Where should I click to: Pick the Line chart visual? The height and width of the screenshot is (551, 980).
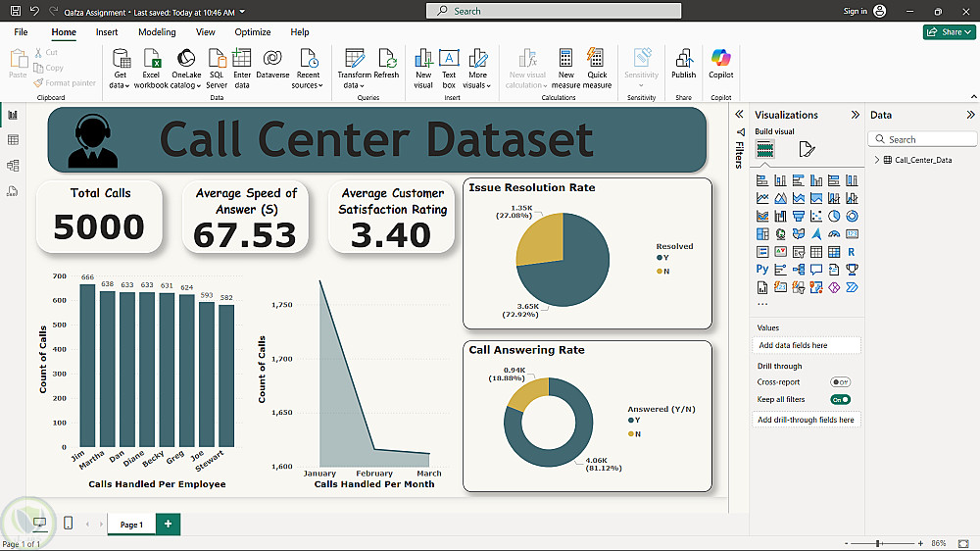[761, 198]
